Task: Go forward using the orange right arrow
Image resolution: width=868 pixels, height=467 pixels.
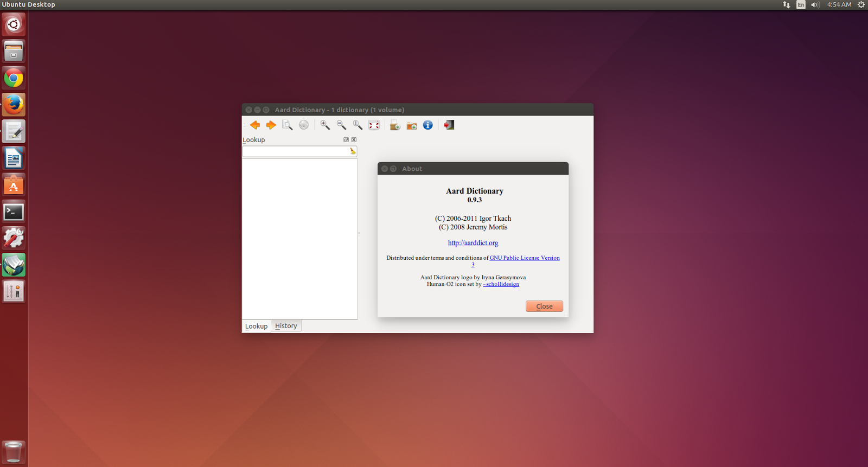Action: coord(271,125)
